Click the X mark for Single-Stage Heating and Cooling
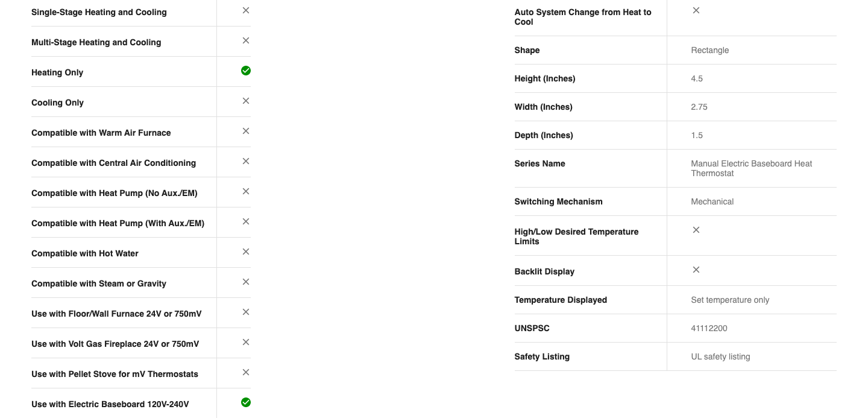The width and height of the screenshot is (868, 418). (x=246, y=10)
